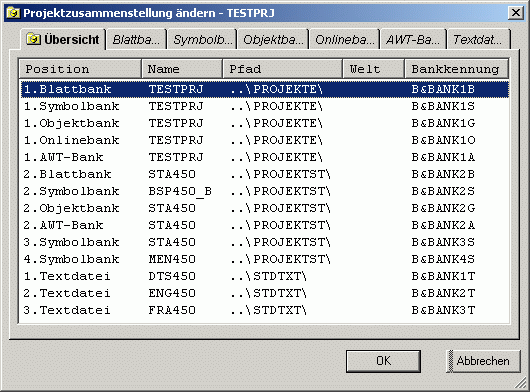Close the Projektzusammenstellung dialog
530x392 pixels.
[x=516, y=13]
